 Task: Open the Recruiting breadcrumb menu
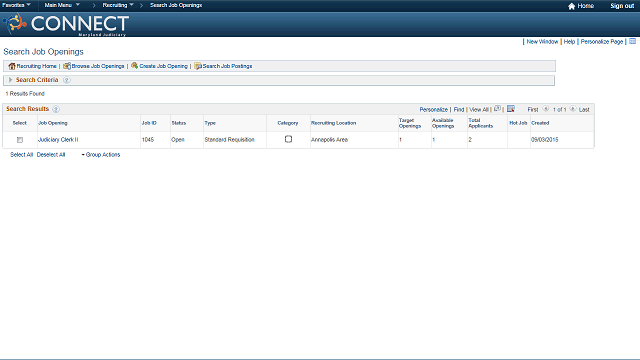point(118,5)
